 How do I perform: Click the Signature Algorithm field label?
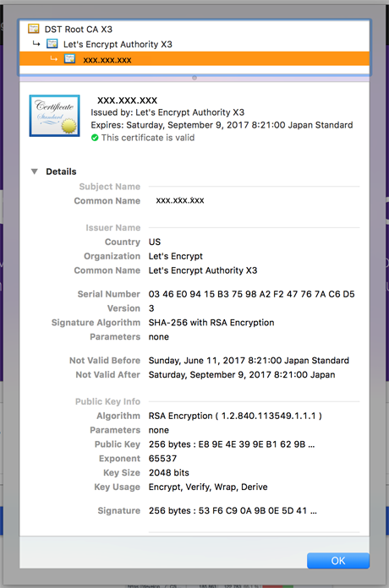96,323
